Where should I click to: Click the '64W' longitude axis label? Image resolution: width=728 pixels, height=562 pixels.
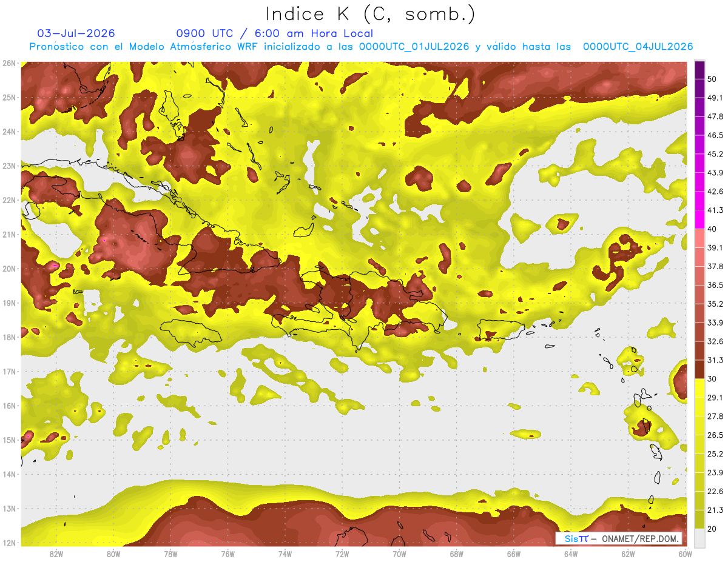(x=571, y=554)
